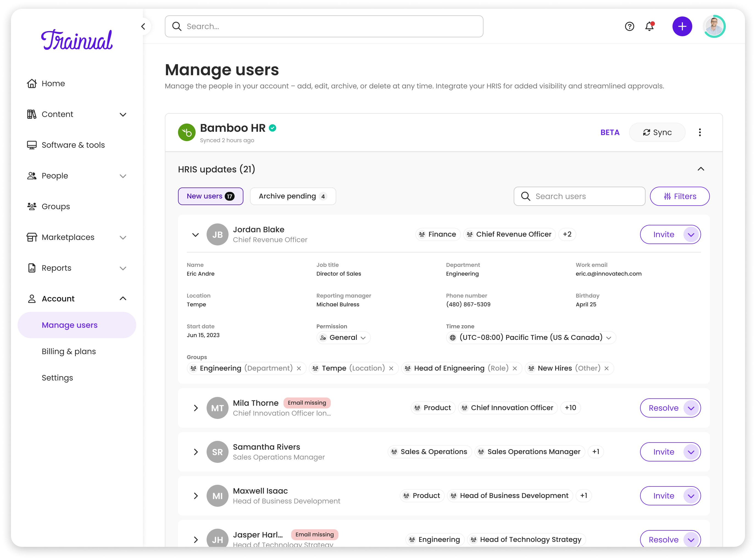Invite Samantha Rivers

pos(663,452)
